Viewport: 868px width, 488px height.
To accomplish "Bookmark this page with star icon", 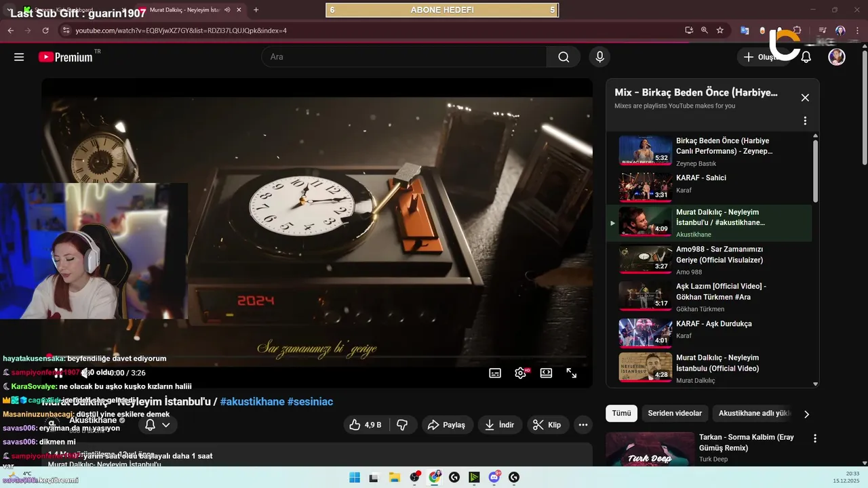I will coord(720,30).
